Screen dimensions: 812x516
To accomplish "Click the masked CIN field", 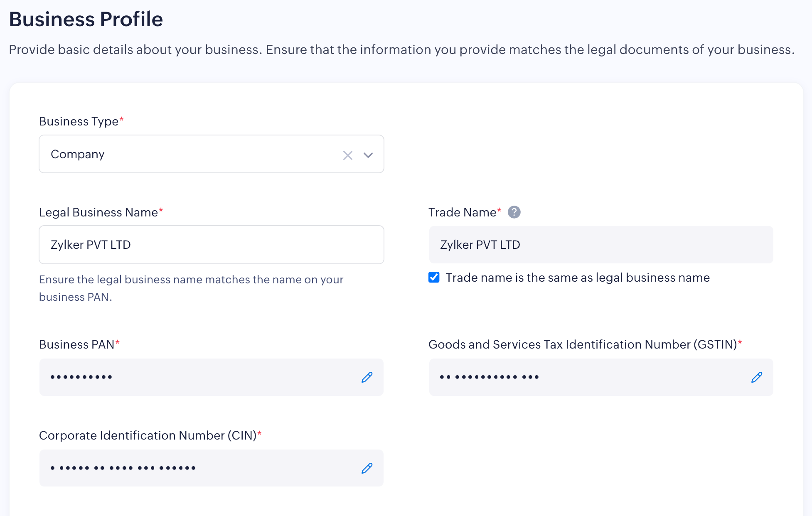I will point(195,468).
